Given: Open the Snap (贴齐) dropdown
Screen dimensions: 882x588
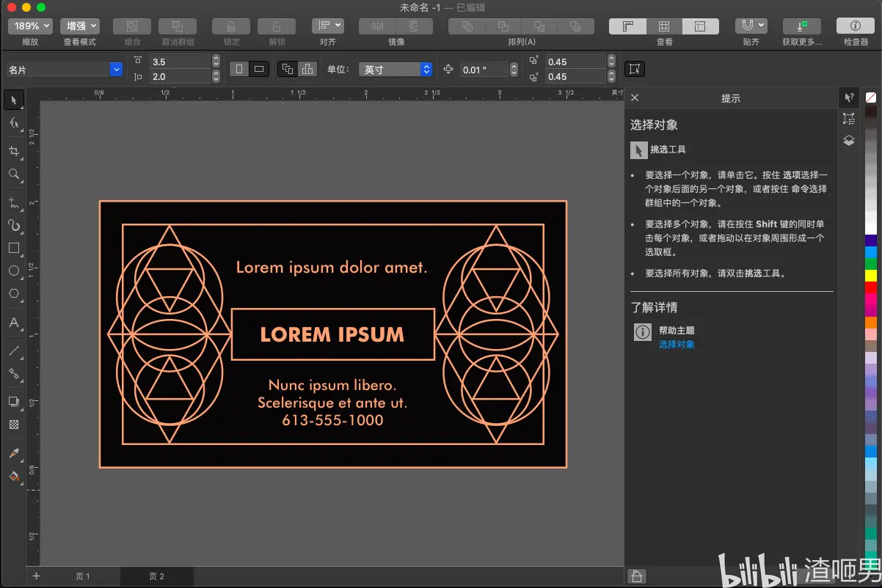Looking at the screenshot, I should click(x=751, y=26).
